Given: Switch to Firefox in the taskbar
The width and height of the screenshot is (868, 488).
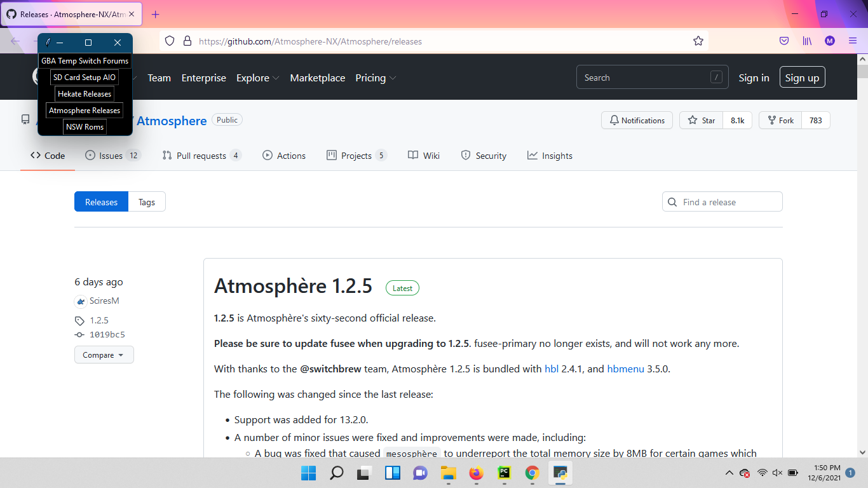Looking at the screenshot, I should (476, 473).
